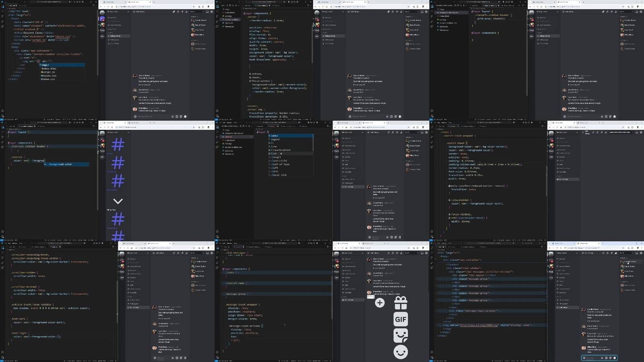Click the 'margin-inline: 1rem;' code line
The height and width of the screenshot is (362, 644).
[242, 319]
